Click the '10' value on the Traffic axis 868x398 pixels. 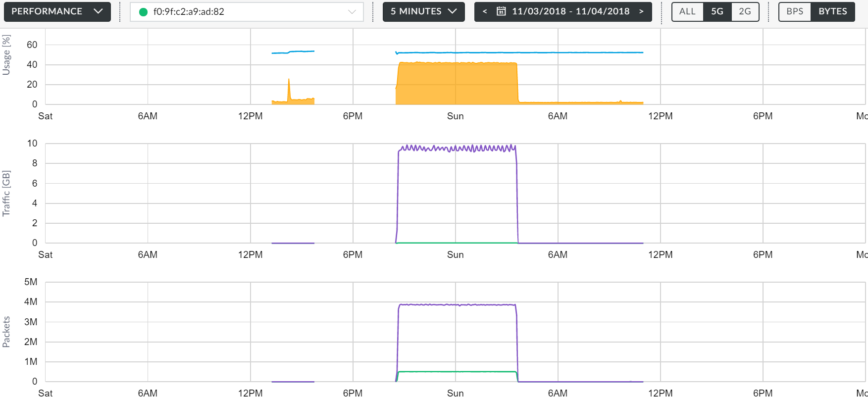click(x=32, y=144)
